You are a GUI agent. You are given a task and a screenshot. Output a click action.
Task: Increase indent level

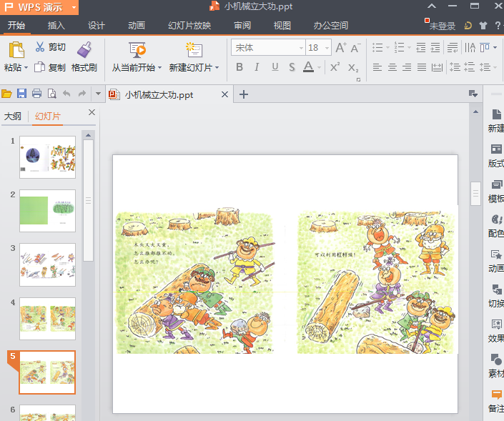pyautogui.click(x=435, y=48)
